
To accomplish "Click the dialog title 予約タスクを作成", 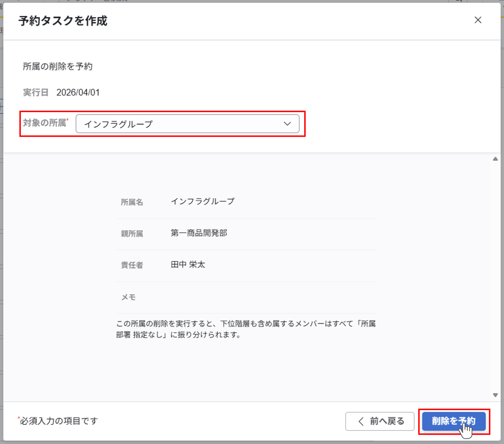I will click(x=63, y=21).
